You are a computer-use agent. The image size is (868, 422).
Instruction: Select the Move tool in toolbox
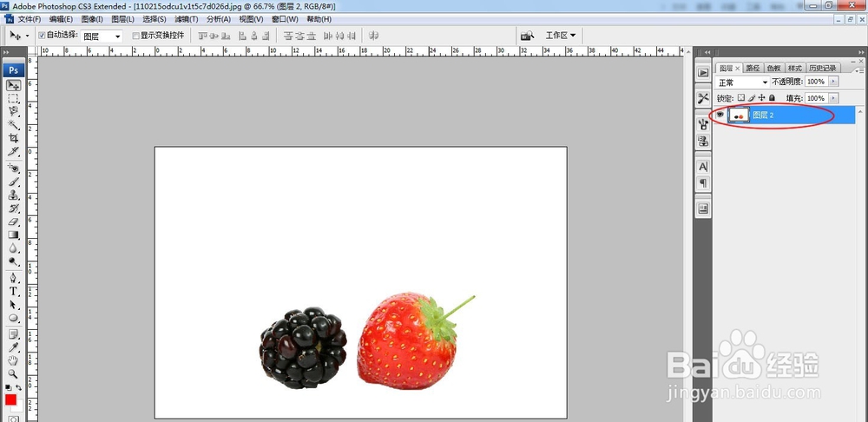pyautogui.click(x=13, y=86)
